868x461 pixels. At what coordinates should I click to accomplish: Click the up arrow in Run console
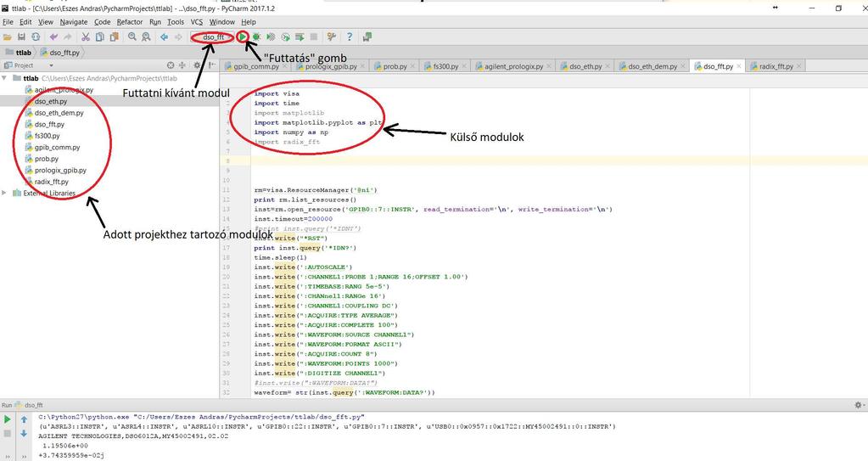point(24,420)
